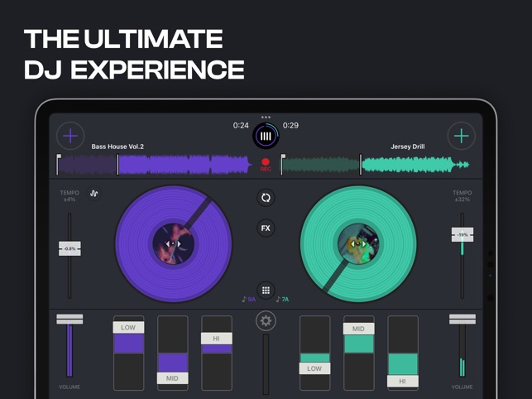Click the purple left track waveform

182,165
